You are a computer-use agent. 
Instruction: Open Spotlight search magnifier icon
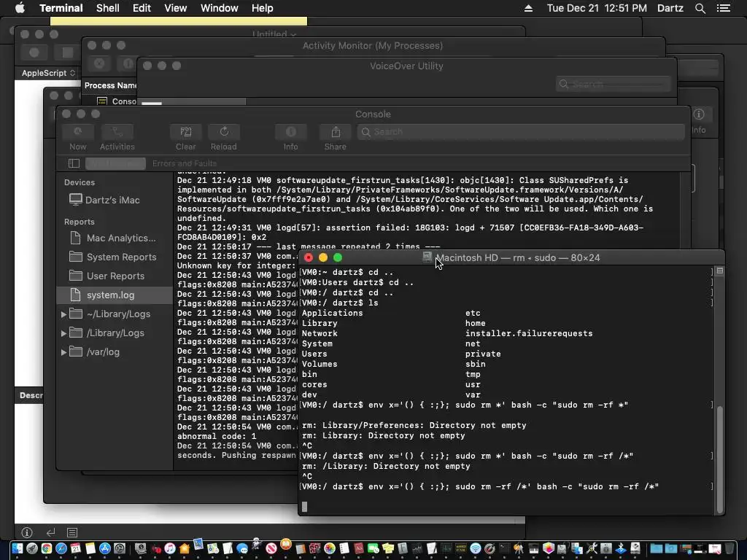[x=700, y=8]
